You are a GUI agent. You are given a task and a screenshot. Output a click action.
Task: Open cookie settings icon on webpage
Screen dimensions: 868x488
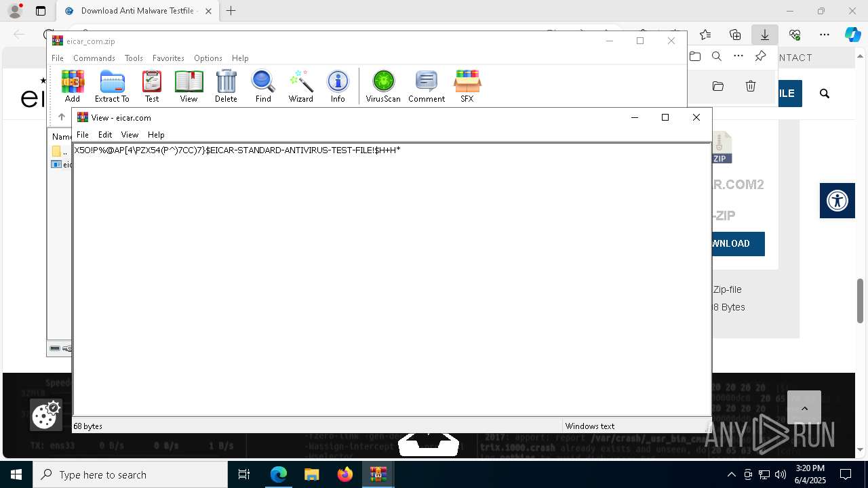[x=46, y=414]
